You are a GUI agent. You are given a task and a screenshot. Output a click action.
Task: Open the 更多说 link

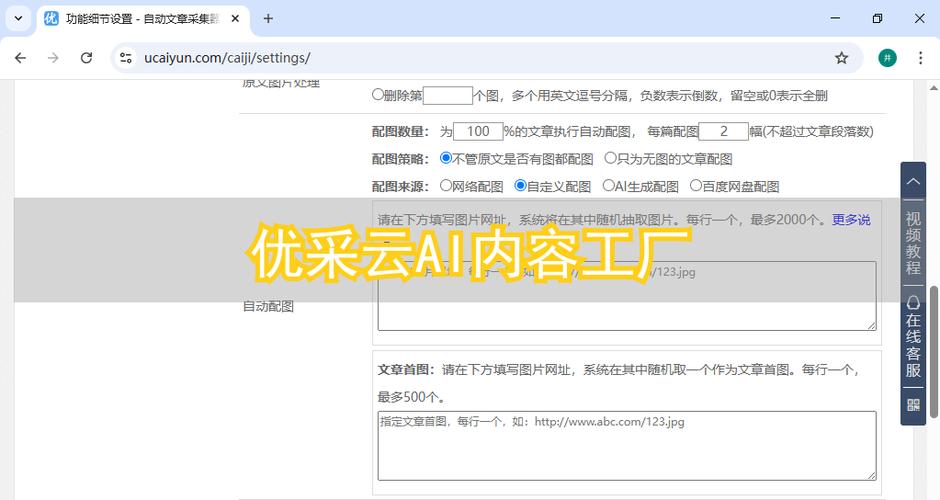[x=851, y=220]
